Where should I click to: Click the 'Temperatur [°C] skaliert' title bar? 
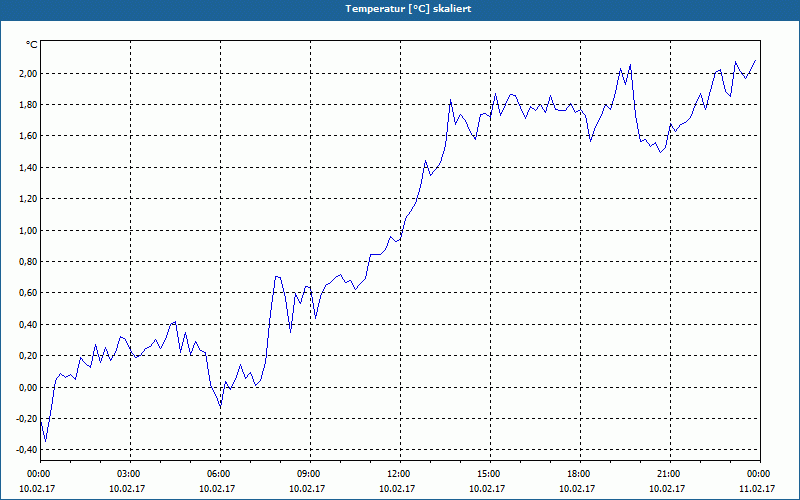pyautogui.click(x=400, y=9)
